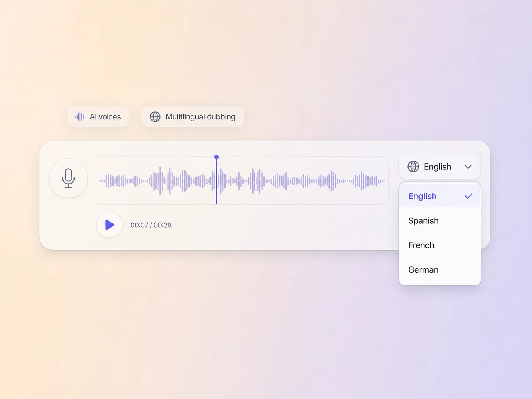Click the AI voices chip
The height and width of the screenshot is (399, 532).
click(98, 117)
